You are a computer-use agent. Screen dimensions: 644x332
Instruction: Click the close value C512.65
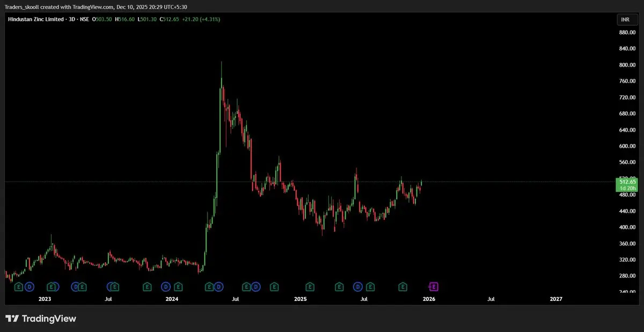(x=169, y=19)
